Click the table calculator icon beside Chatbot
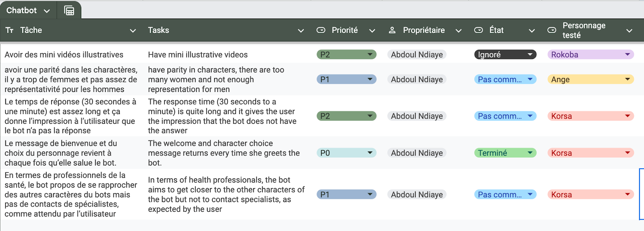This screenshot has height=231, width=644. click(x=69, y=10)
